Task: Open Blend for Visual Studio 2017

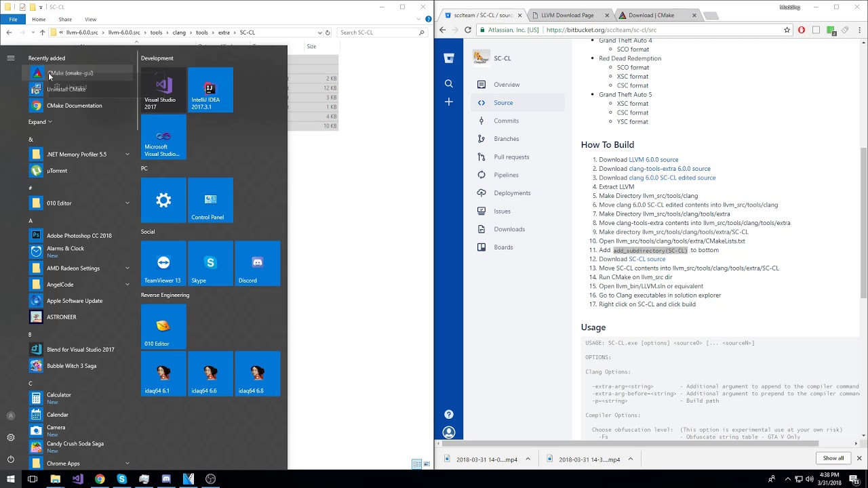Action: click(80, 350)
